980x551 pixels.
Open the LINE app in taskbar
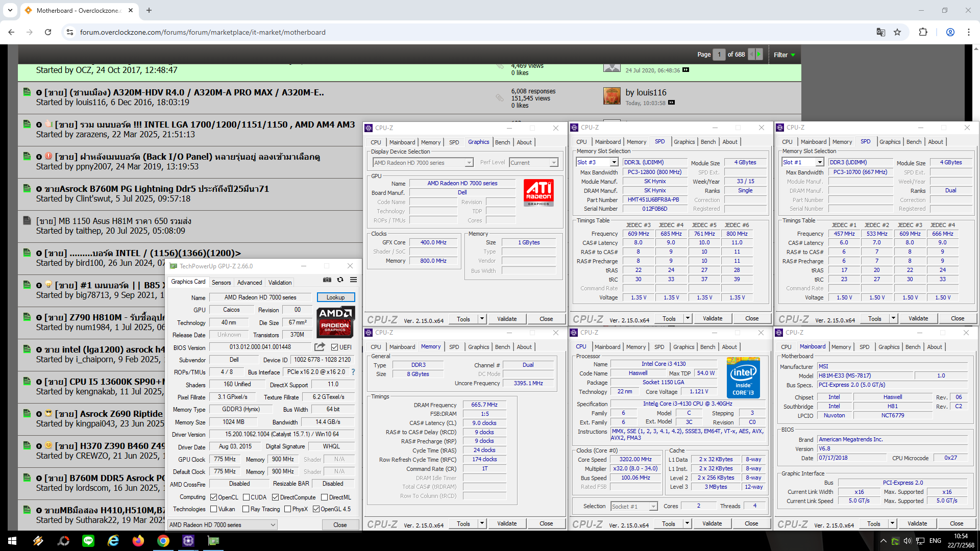pyautogui.click(x=88, y=541)
